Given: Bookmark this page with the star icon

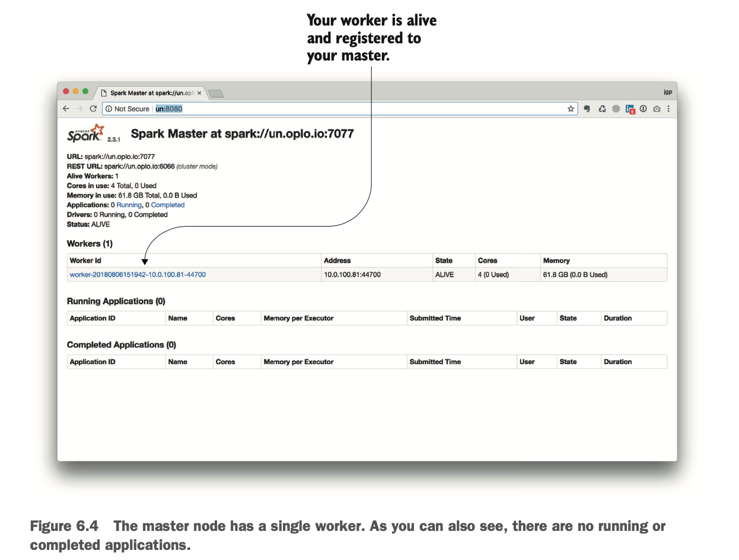Looking at the screenshot, I should click(x=571, y=109).
